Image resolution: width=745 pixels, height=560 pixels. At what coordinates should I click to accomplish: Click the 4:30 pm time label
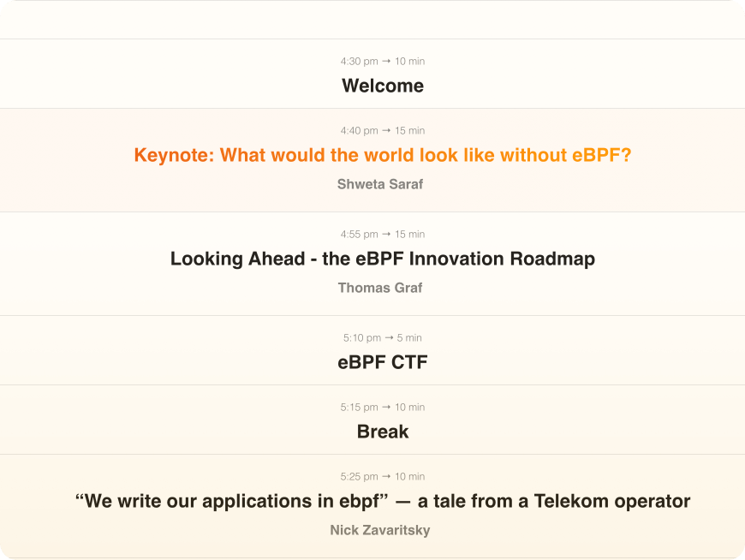point(359,62)
